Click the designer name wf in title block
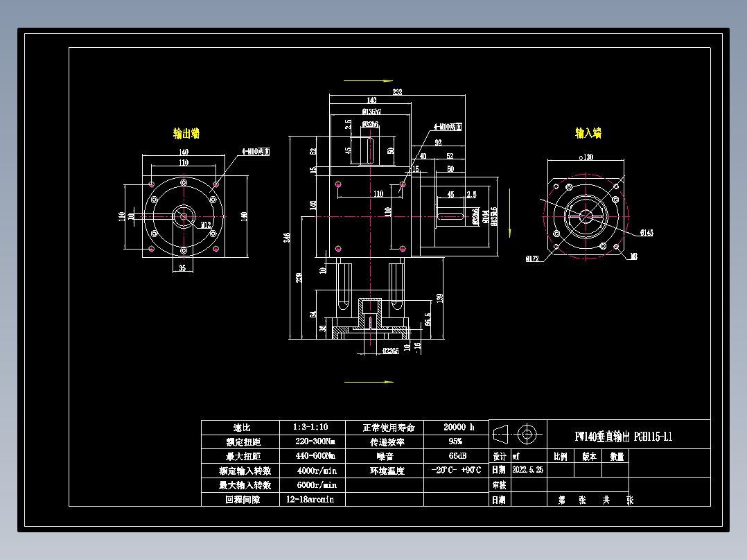This screenshot has height=560, width=747. coord(514,456)
